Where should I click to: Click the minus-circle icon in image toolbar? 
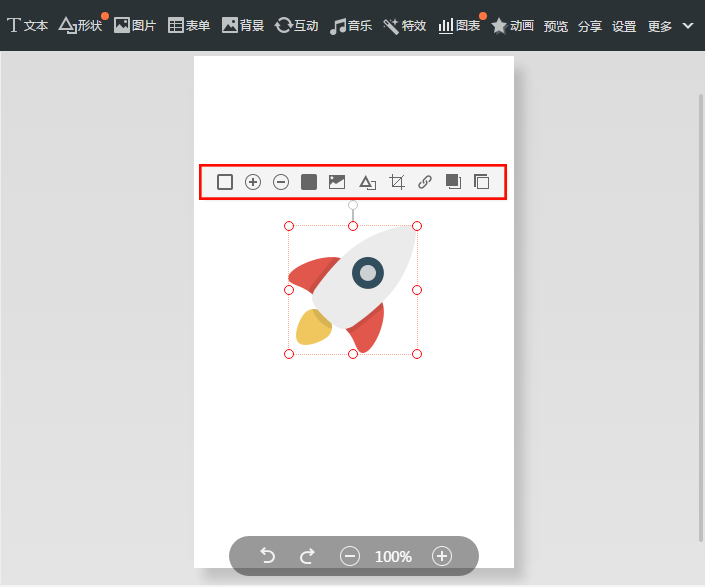click(x=281, y=182)
